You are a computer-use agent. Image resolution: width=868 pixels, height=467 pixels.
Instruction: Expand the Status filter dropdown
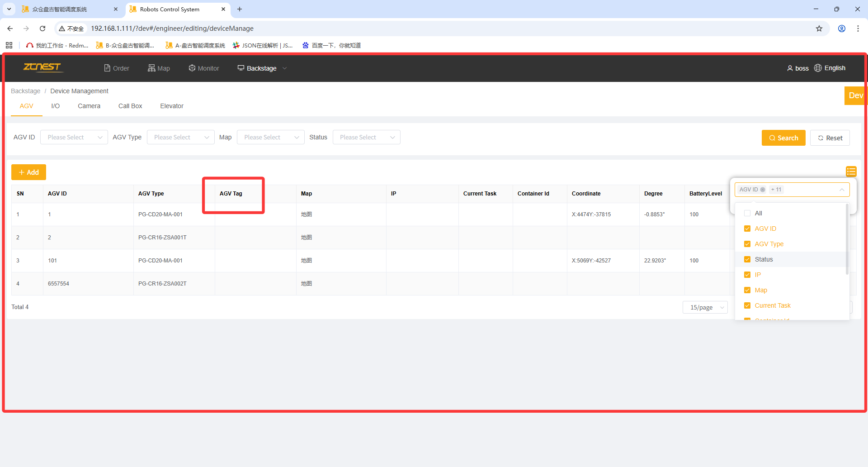click(366, 137)
